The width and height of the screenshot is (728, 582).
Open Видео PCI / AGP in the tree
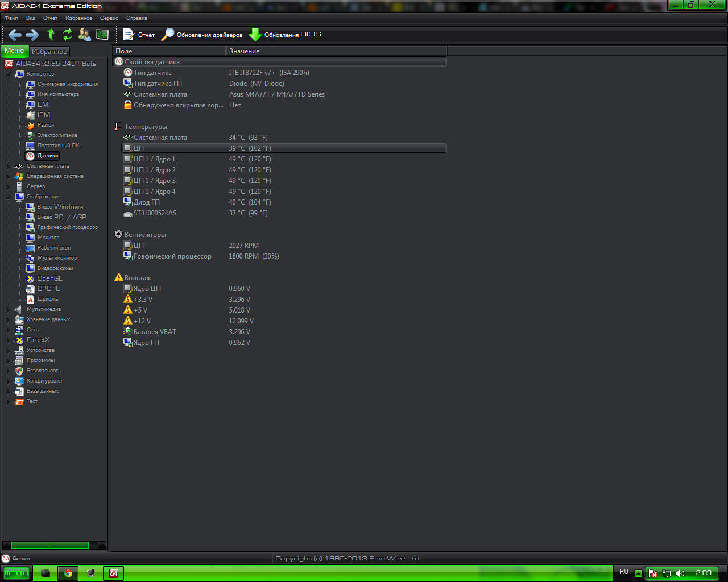coord(62,217)
